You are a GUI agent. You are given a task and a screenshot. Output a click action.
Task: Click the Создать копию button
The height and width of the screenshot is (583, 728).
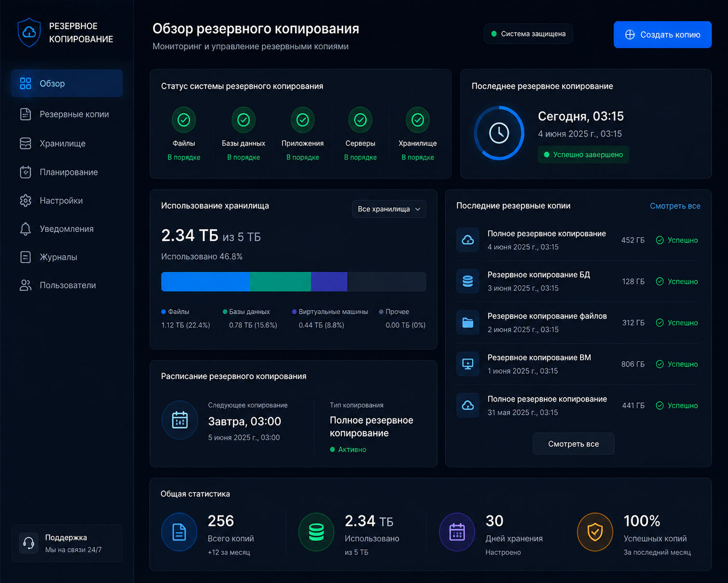(x=663, y=35)
